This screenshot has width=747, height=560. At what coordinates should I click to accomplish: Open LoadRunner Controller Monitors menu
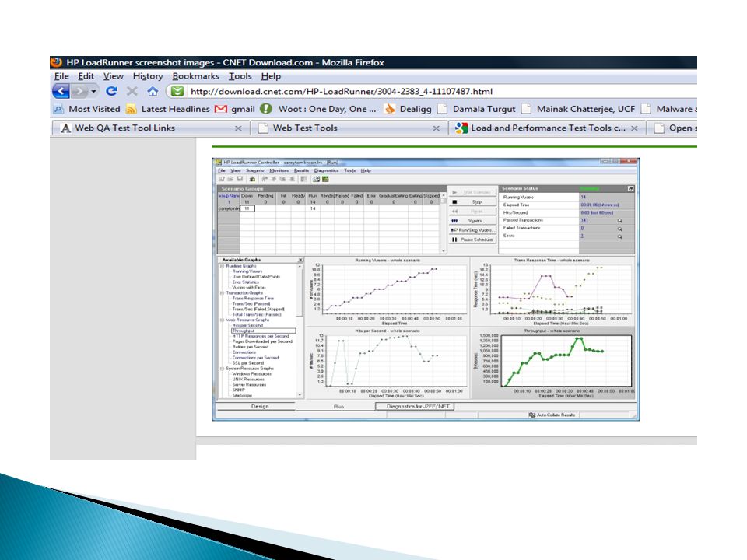coord(279,170)
